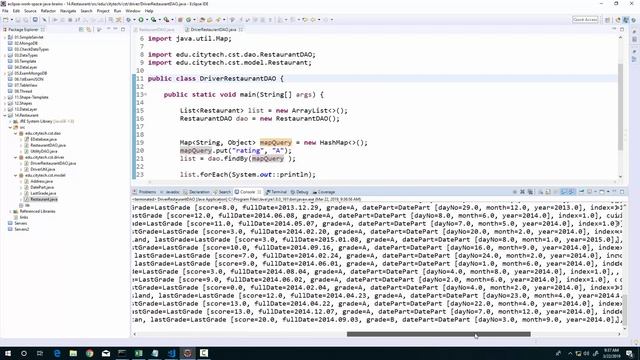The width and height of the screenshot is (640, 360).
Task: Switch to the Debug view tab
Action: click(300, 192)
